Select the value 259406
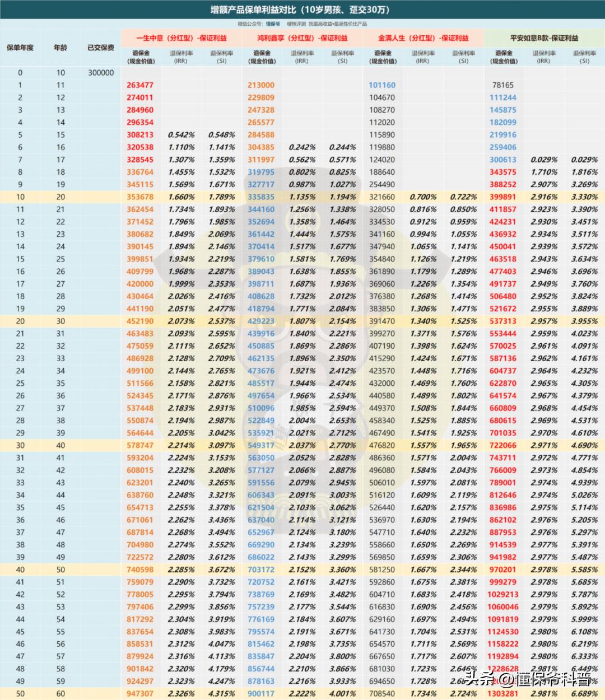This screenshot has width=605, height=700. 503,147
